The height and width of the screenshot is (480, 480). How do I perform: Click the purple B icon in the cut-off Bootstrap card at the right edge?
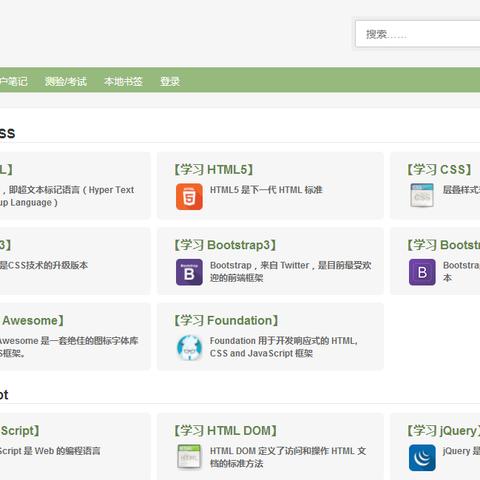[x=422, y=272]
